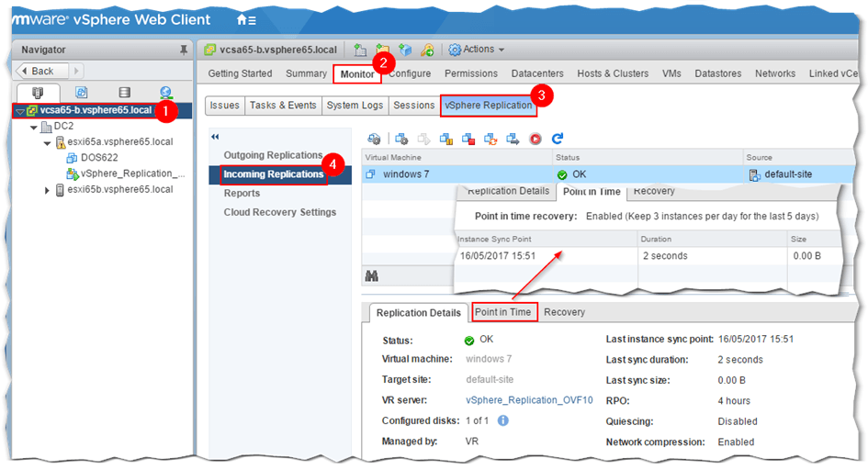868x470 pixels.
Task: Open the Point in Time lower tab
Action: [x=503, y=312]
